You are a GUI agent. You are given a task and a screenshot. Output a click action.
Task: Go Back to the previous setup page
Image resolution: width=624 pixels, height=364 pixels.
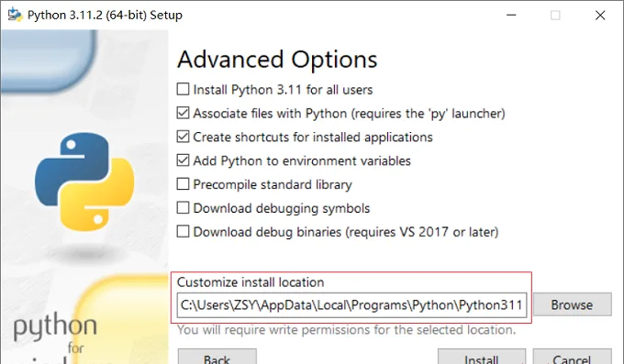pos(217,357)
